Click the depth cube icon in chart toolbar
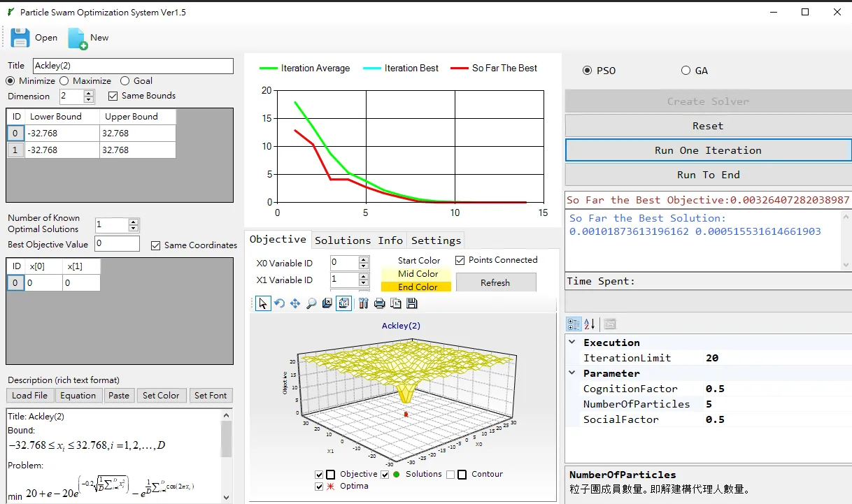 pos(327,303)
